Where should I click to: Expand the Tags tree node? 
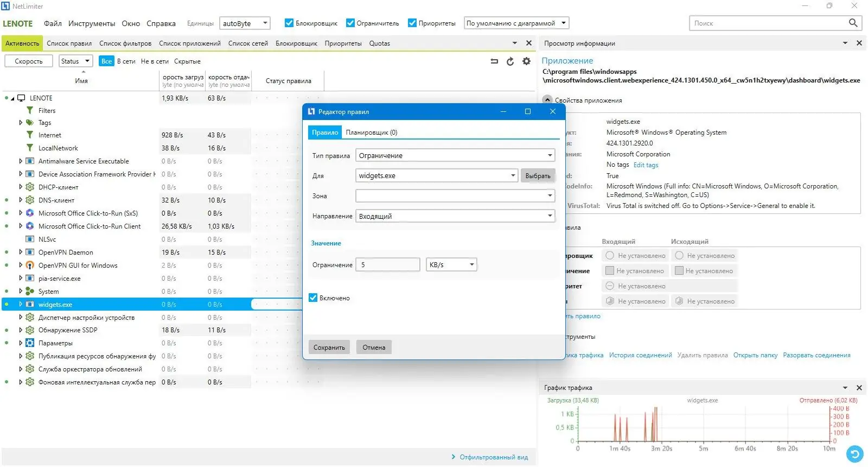point(21,123)
